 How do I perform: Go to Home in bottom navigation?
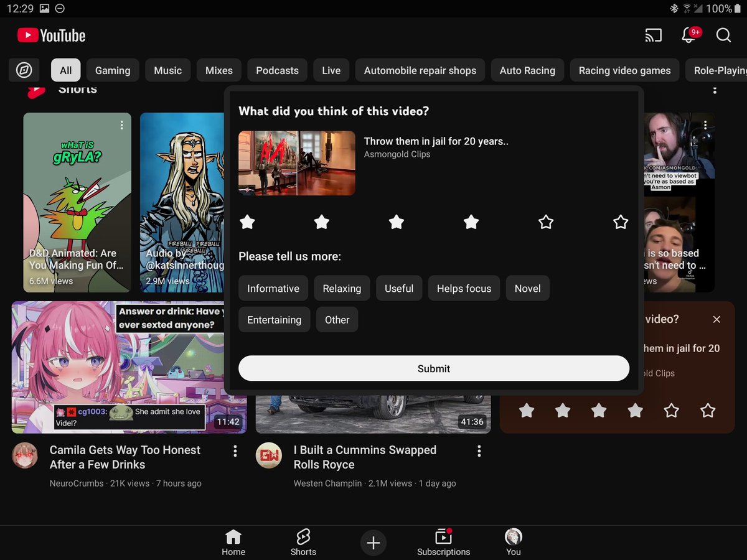tap(233, 543)
